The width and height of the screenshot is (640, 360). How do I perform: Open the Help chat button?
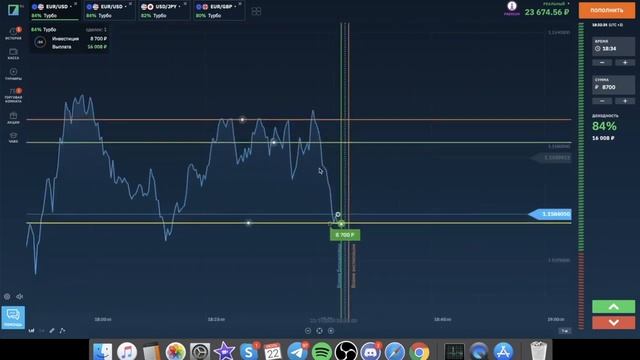[13, 317]
